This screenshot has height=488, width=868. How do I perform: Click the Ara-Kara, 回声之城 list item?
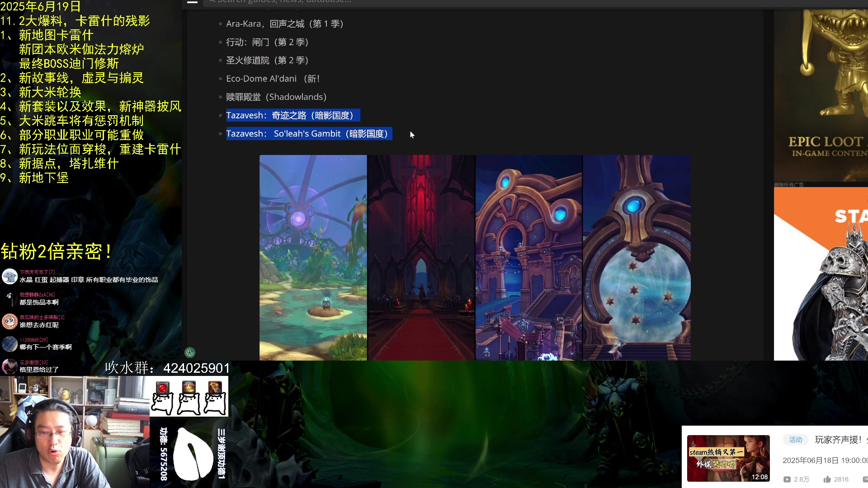point(285,23)
